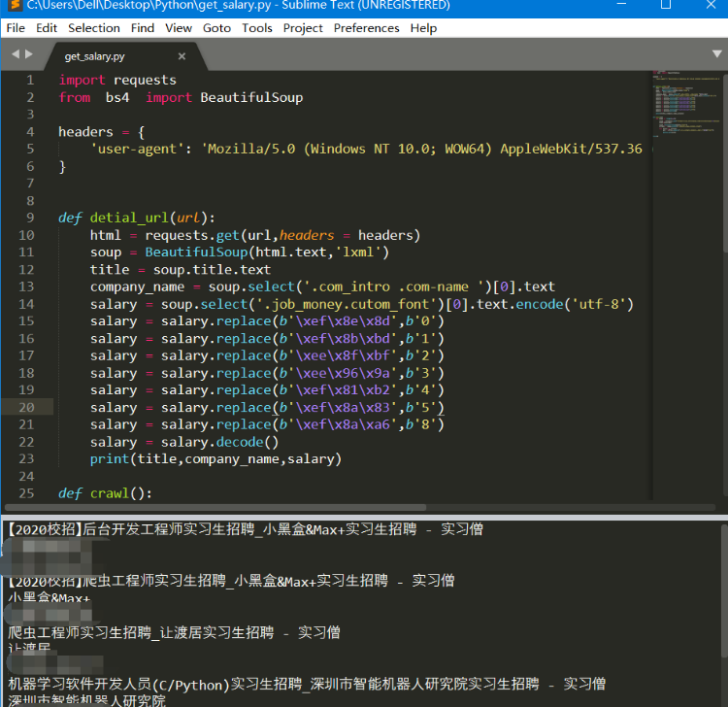Click line number 25 in the gutter

[26, 493]
